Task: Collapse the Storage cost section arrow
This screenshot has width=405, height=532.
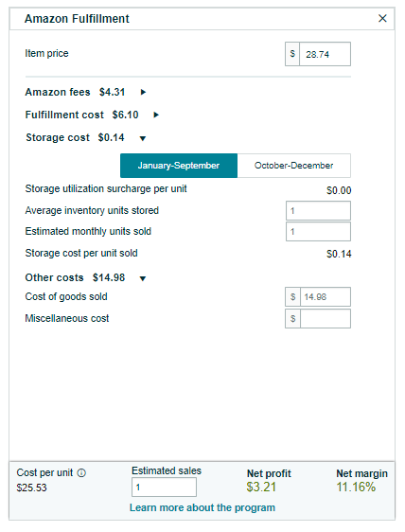Action: (x=143, y=138)
